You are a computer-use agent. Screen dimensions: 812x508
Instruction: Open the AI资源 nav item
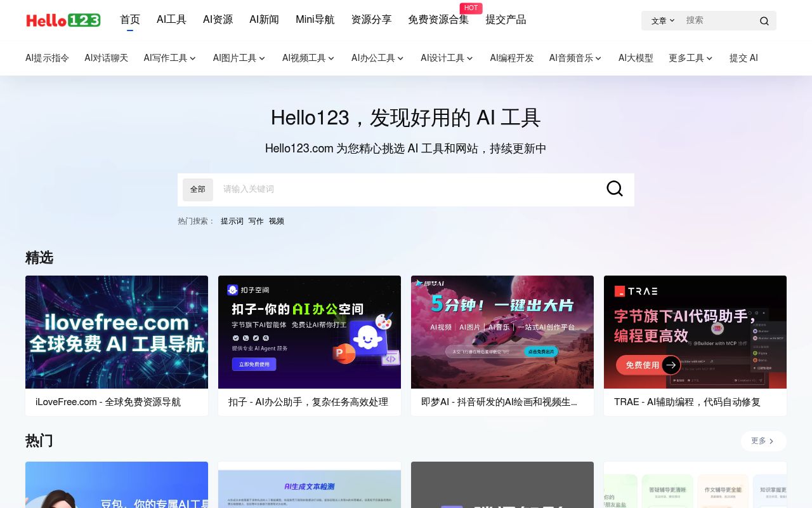click(x=218, y=20)
